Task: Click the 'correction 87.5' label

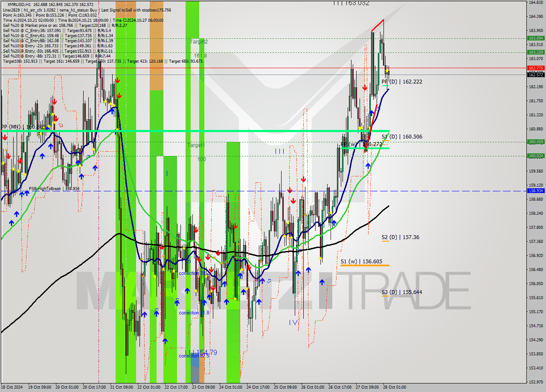Action: 194,356
